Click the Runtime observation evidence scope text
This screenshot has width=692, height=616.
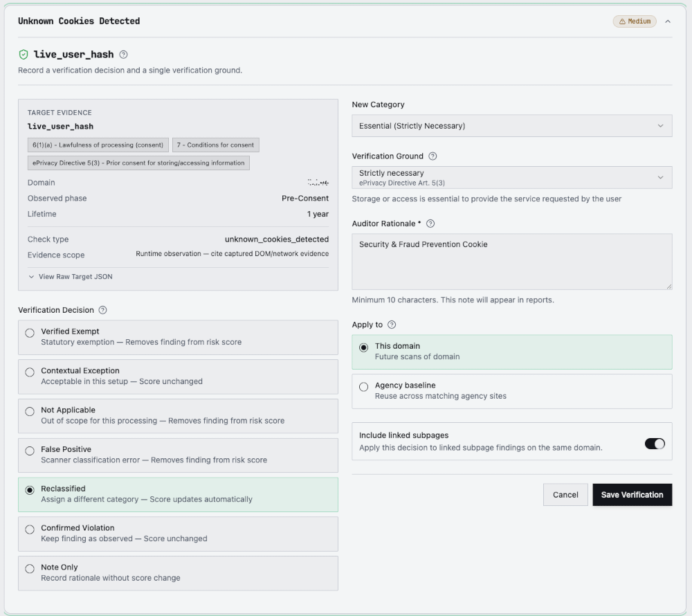click(232, 254)
